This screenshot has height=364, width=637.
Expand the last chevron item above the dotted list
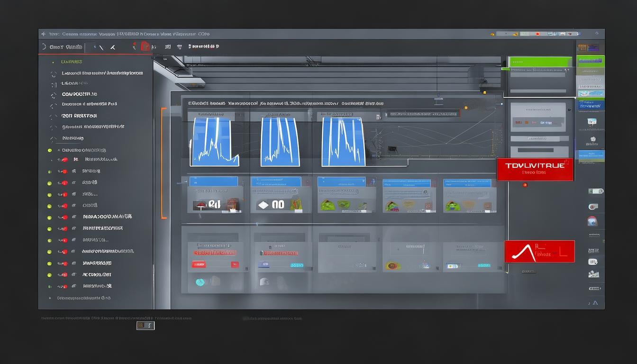(x=53, y=138)
